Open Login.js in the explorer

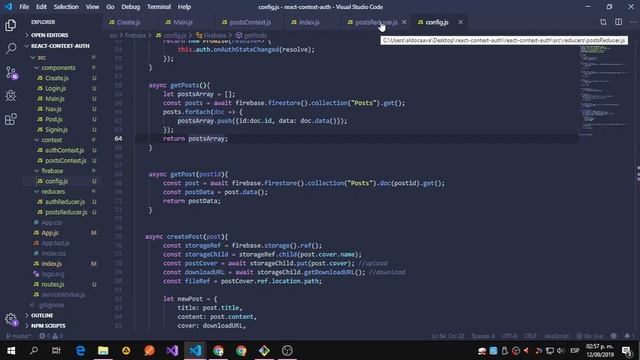pos(61,89)
